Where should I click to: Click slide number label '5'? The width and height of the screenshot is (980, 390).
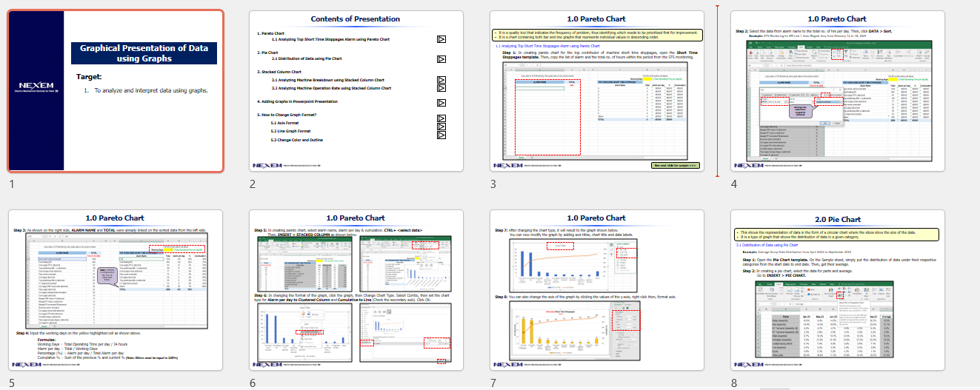[11, 383]
